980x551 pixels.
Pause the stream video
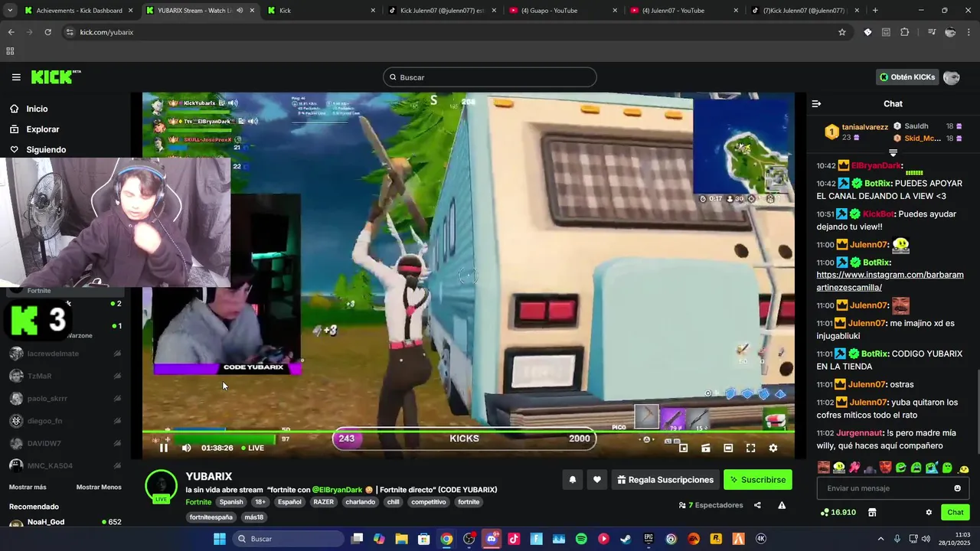[x=164, y=448]
